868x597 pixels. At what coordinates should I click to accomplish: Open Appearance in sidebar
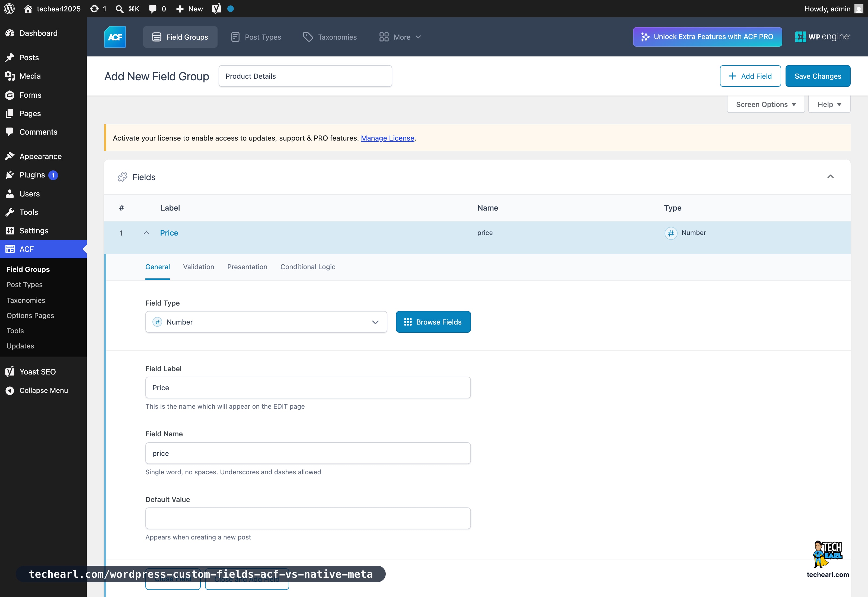click(43, 156)
